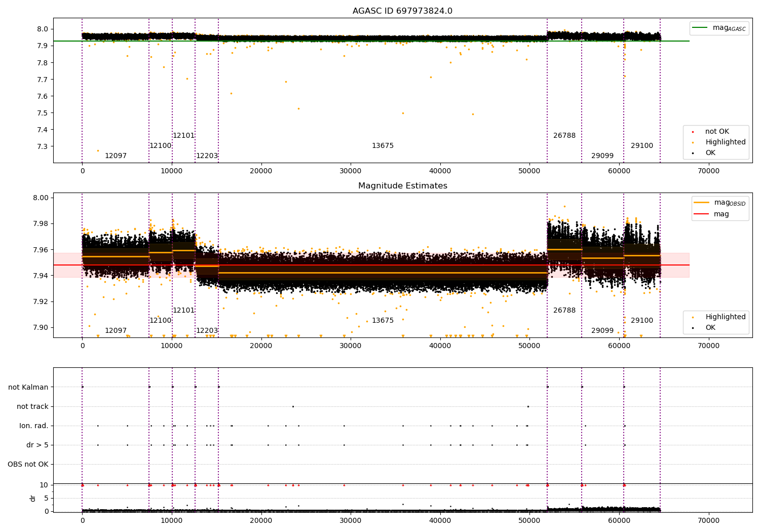760x532 pixels.
Task: Click obsid label 12203 in Magnitude Estimates plot
Action: (207, 331)
